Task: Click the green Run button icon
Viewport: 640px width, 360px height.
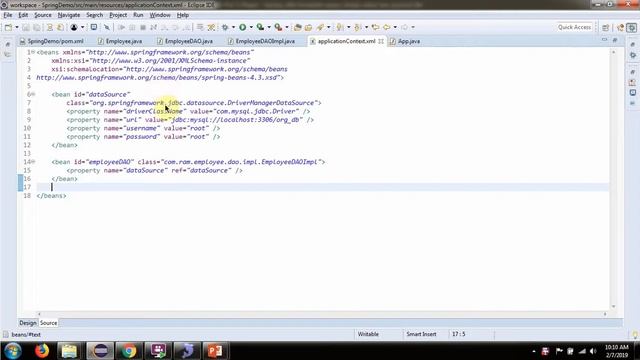Action: pyautogui.click(x=242, y=27)
